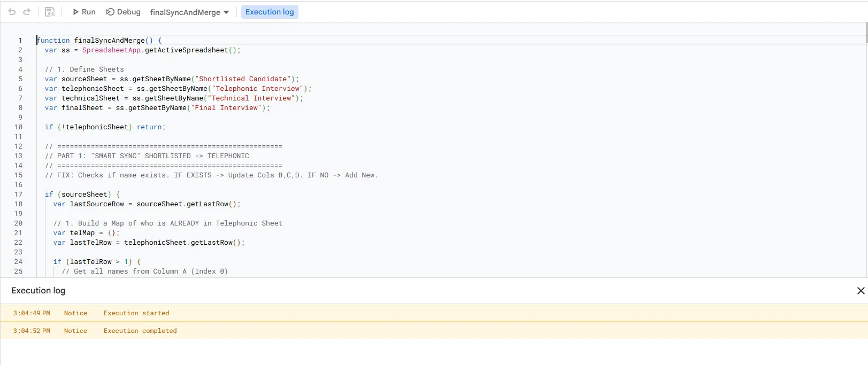Screen dimensions: 868x365
Task: Click the 'FIX: Checks if name exists' comment
Action: 211,175
